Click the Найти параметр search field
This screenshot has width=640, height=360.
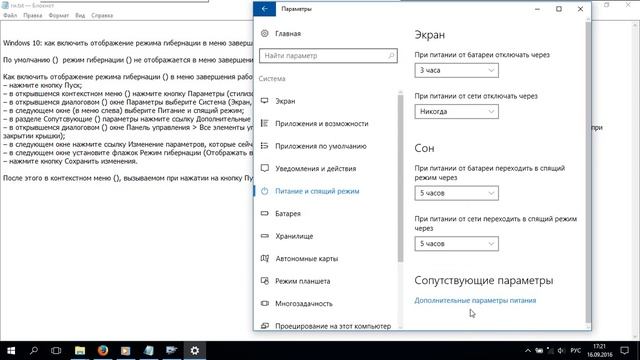[x=328, y=56]
